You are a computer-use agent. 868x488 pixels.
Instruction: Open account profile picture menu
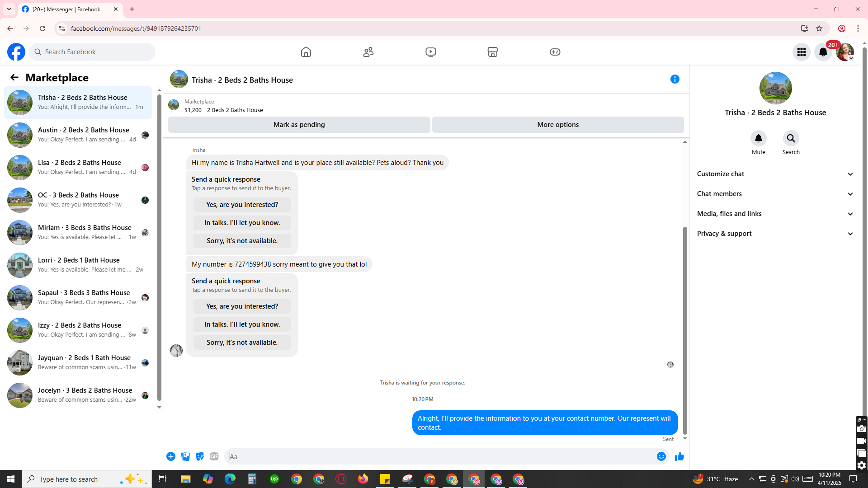point(845,52)
